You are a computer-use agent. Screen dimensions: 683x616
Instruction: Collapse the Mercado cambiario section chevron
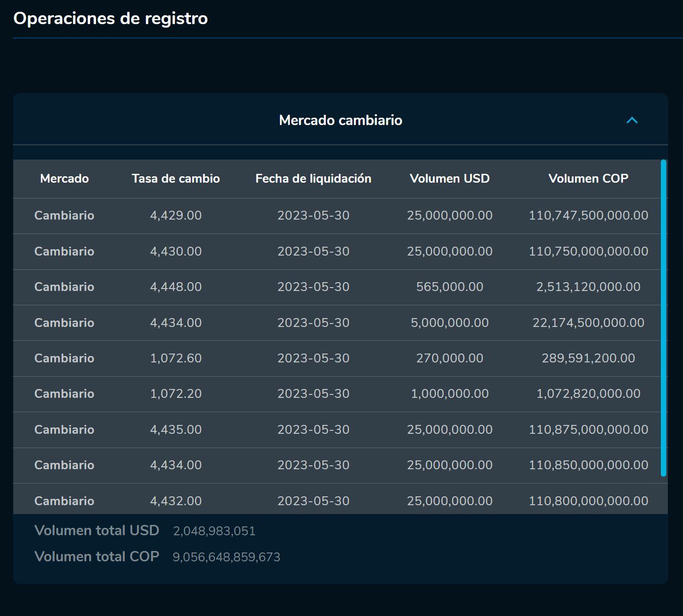[x=632, y=120]
